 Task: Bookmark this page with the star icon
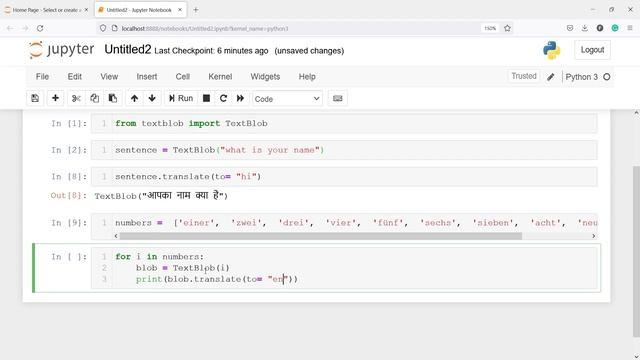pyautogui.click(x=507, y=28)
